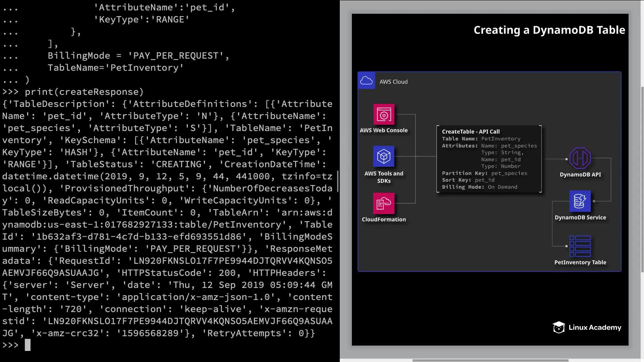The height and width of the screenshot is (362, 644).
Task: Click the Linux Academy logo
Action: [587, 327]
